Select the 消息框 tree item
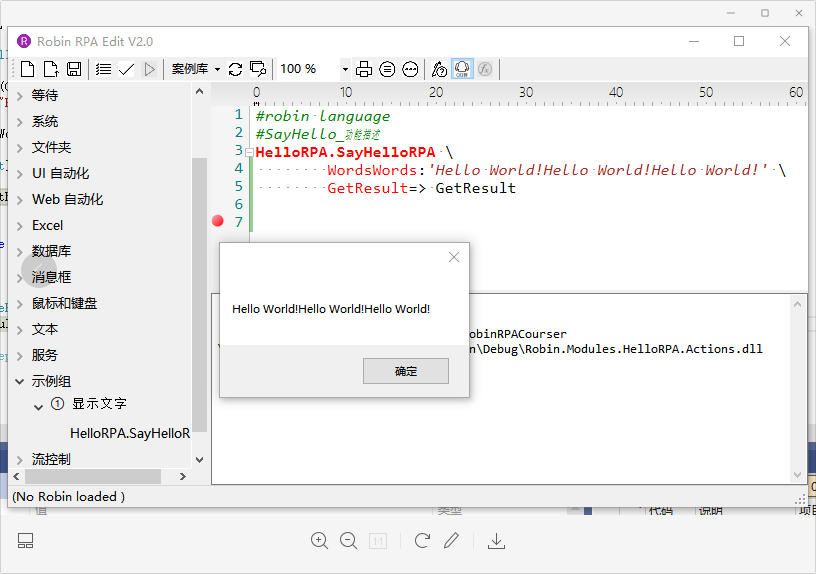This screenshot has width=816, height=574. (x=51, y=277)
